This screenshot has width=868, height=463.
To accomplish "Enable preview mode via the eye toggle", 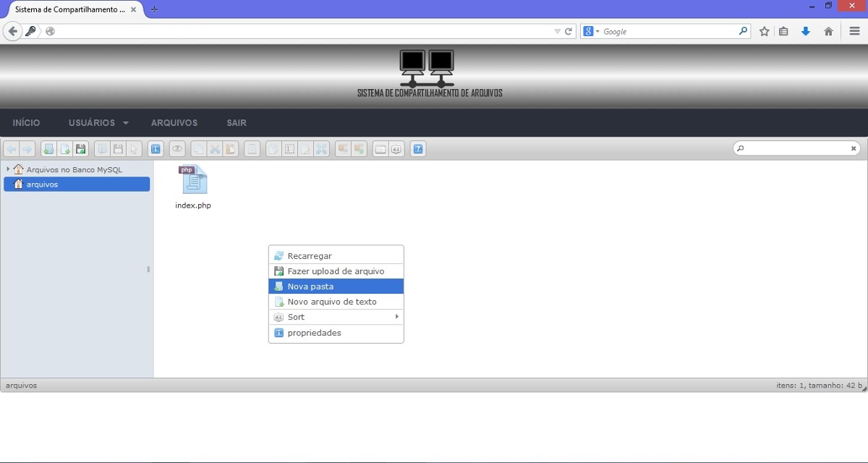I will 177,148.
